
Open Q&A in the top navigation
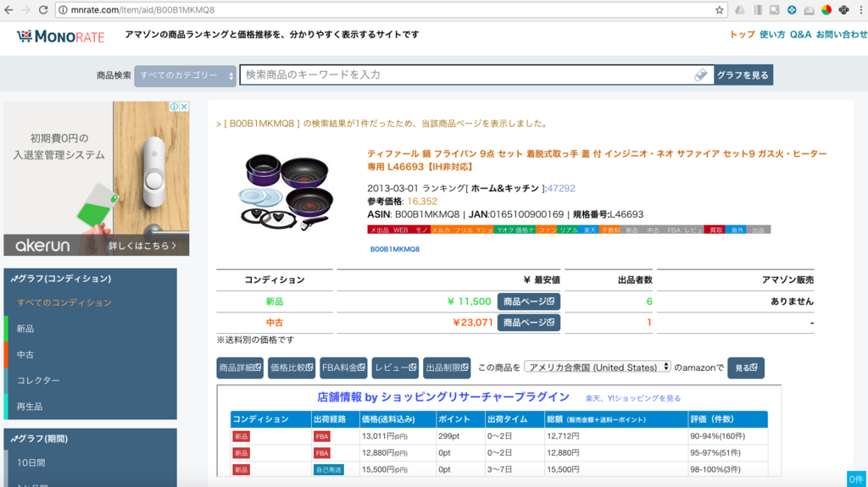click(x=800, y=35)
